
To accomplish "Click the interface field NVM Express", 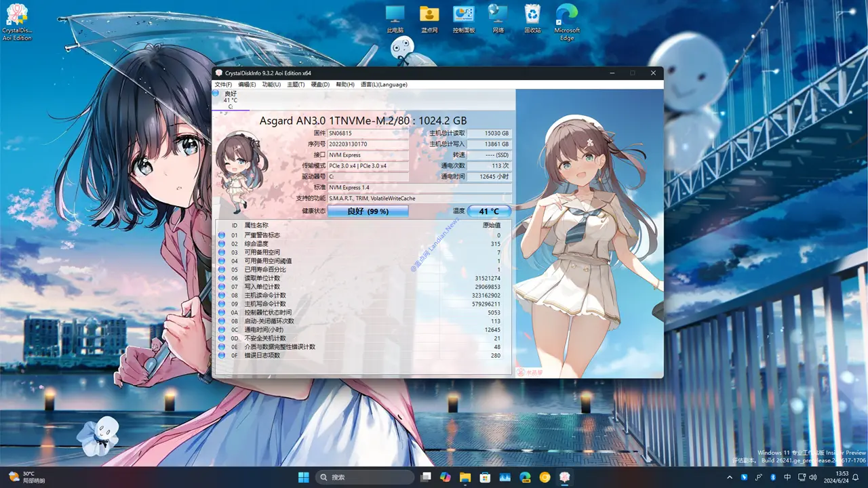I will [x=368, y=155].
